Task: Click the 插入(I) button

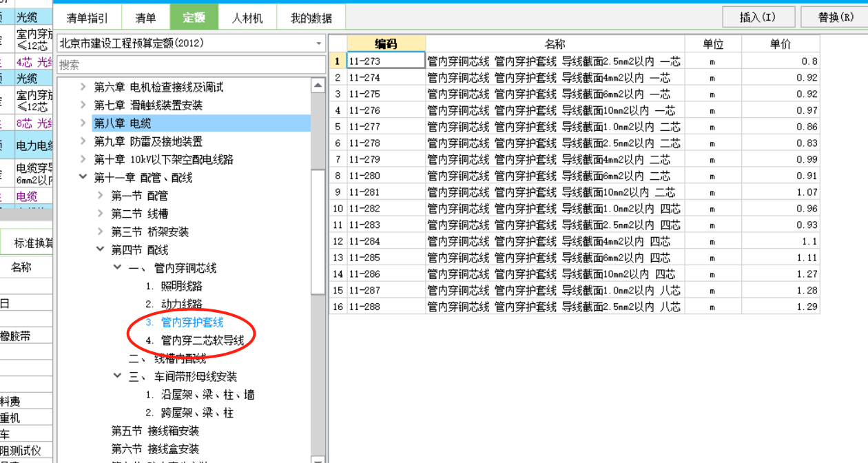Action: (x=758, y=16)
